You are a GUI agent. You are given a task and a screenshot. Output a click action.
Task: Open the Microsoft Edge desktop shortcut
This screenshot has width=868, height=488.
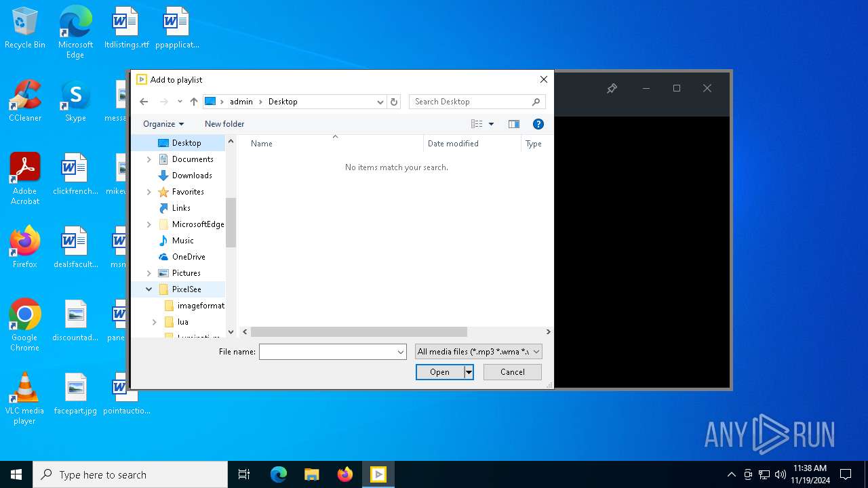[x=75, y=32]
